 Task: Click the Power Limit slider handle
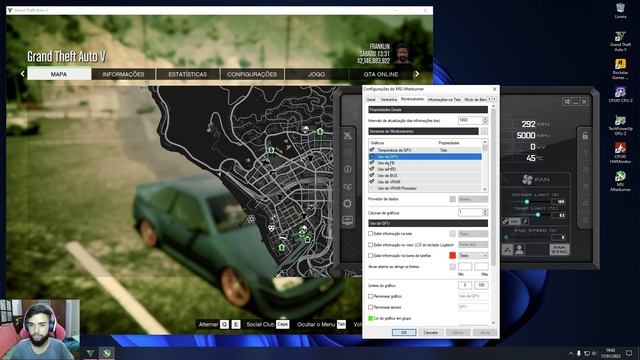[527, 202]
